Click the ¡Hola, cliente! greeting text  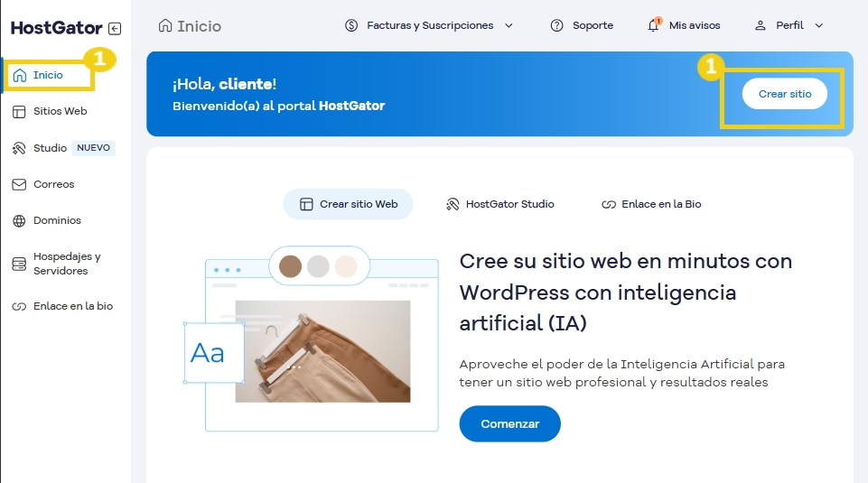tap(224, 84)
